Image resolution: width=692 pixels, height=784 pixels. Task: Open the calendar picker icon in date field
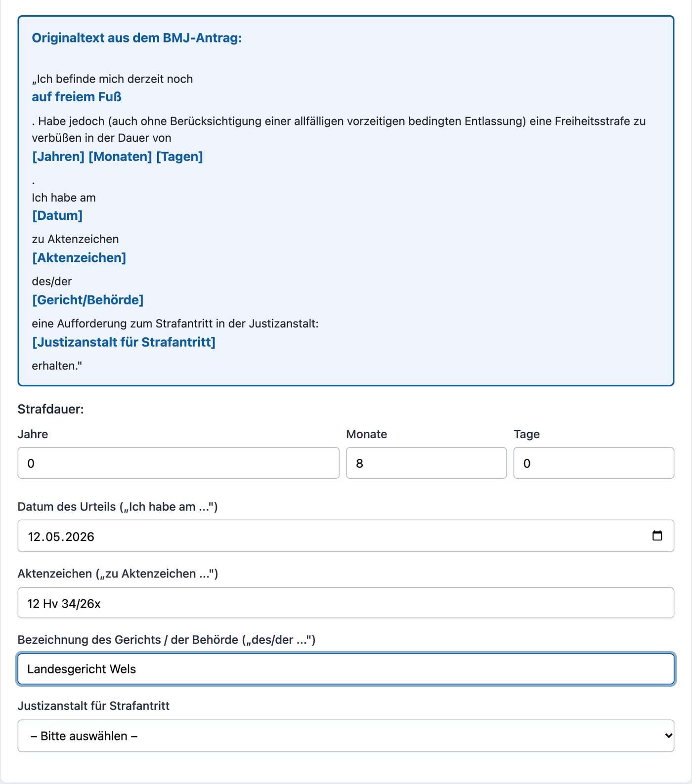point(657,536)
